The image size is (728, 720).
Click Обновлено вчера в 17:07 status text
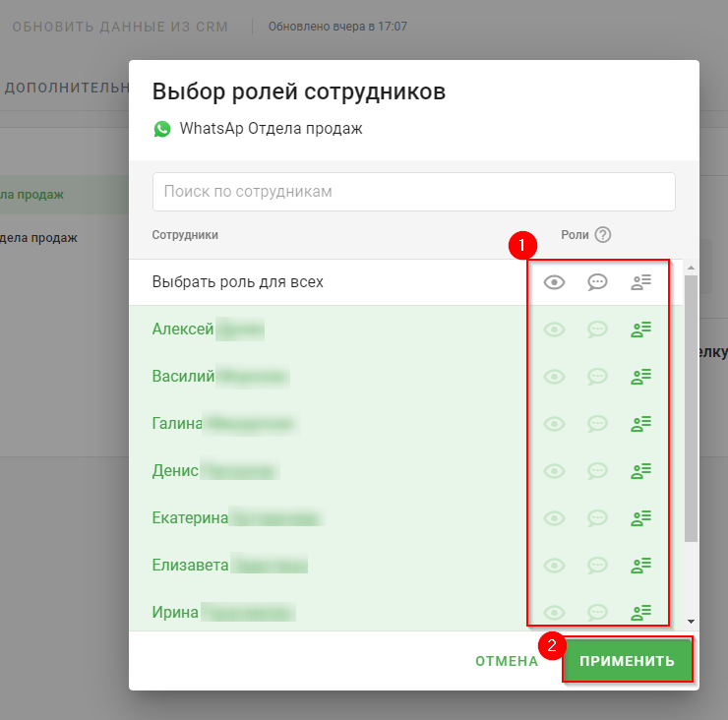[337, 27]
